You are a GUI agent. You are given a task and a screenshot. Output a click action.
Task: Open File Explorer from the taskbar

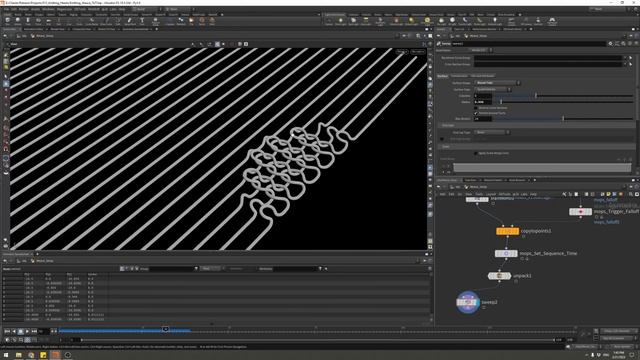click(18, 355)
